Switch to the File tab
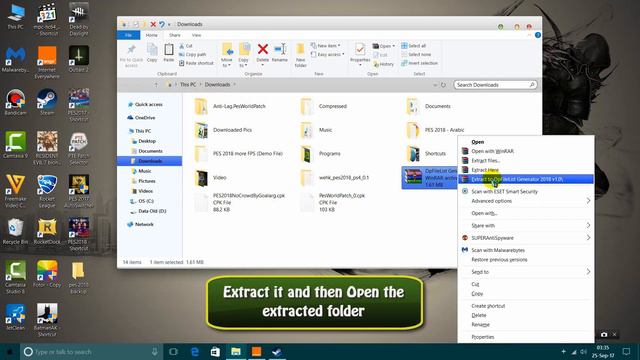The height and width of the screenshot is (360, 640). [129, 35]
